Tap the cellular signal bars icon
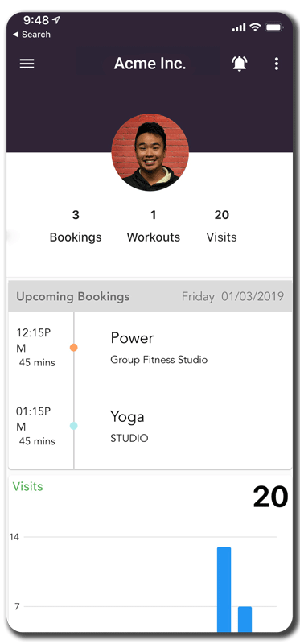This screenshot has width=300, height=644. tap(238, 28)
